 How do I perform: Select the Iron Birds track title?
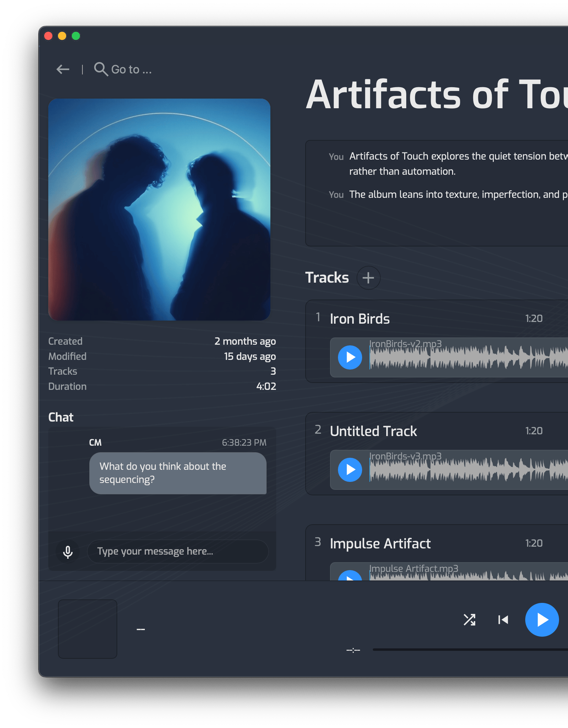coord(360,319)
